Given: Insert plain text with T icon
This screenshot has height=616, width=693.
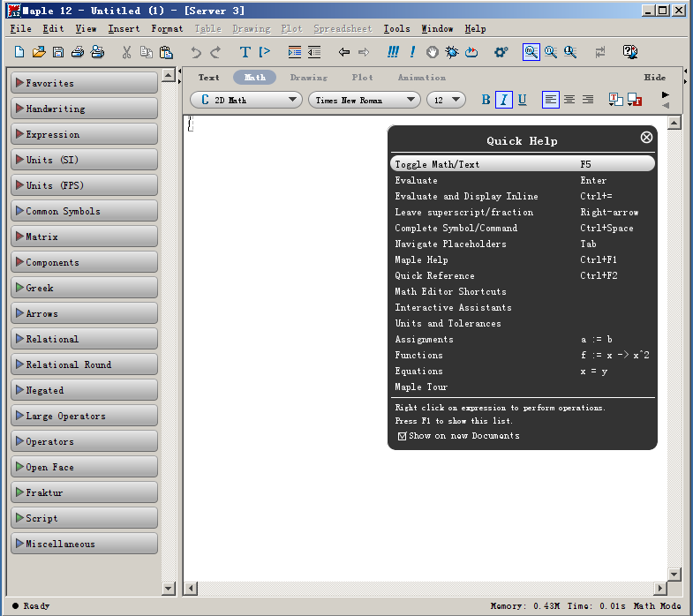Looking at the screenshot, I should 245,52.
